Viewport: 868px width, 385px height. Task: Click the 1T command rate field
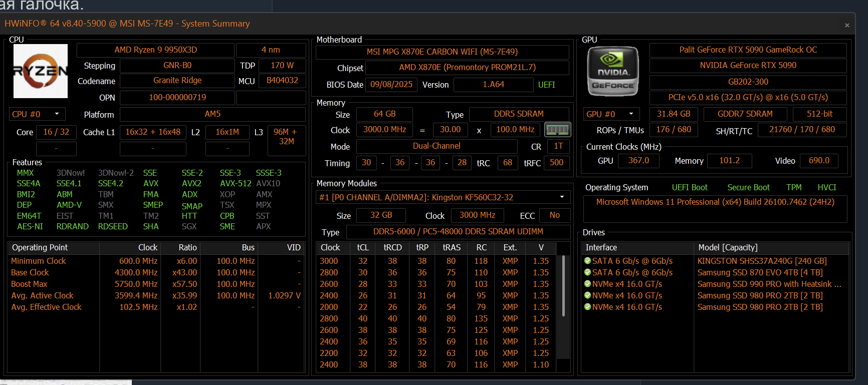(558, 146)
